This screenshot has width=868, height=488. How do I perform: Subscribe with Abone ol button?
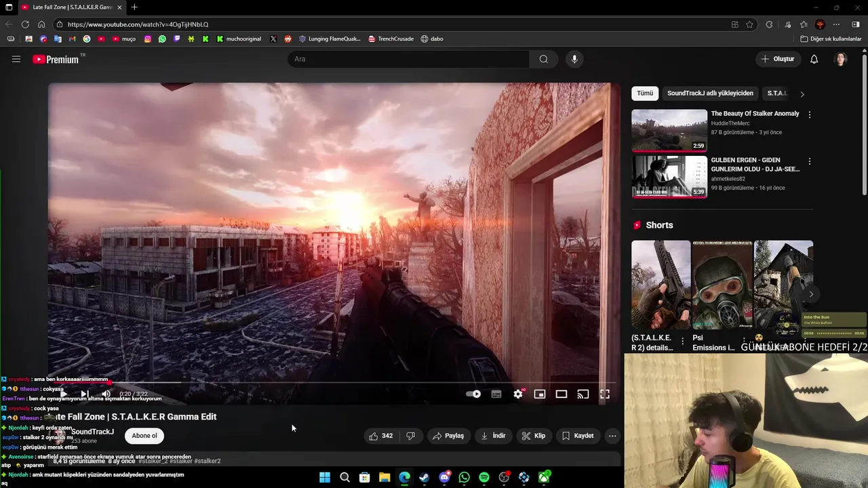pyautogui.click(x=144, y=436)
